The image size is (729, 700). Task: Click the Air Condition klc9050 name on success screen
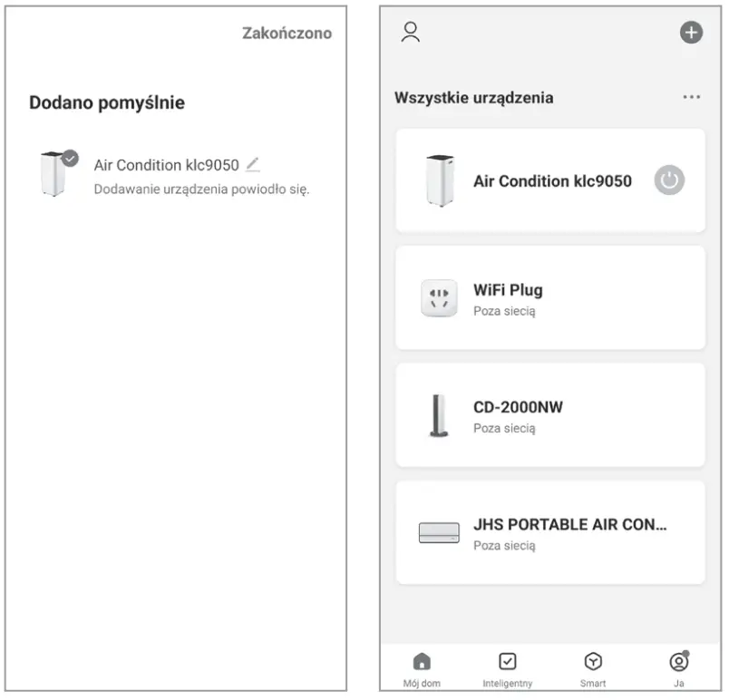(166, 165)
